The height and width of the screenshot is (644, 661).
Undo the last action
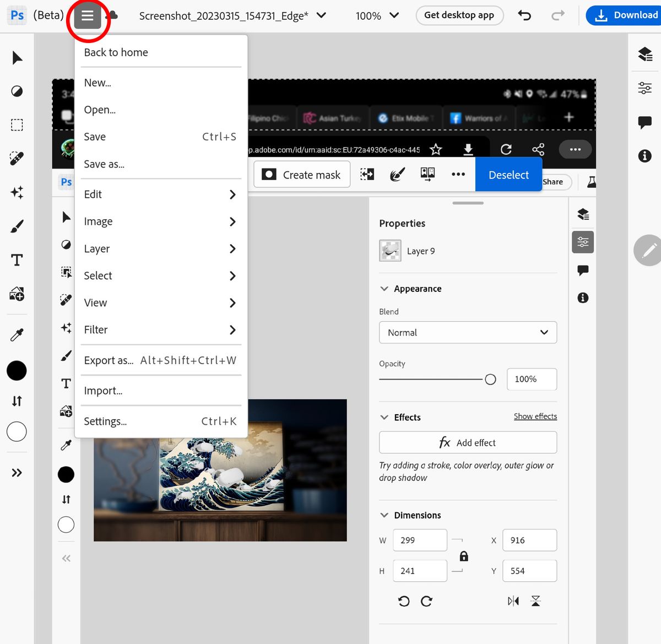524,15
